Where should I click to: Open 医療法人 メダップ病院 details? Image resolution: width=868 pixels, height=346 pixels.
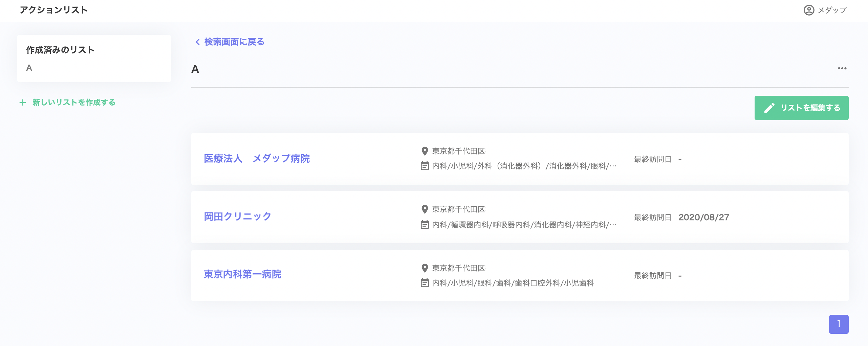[257, 159]
